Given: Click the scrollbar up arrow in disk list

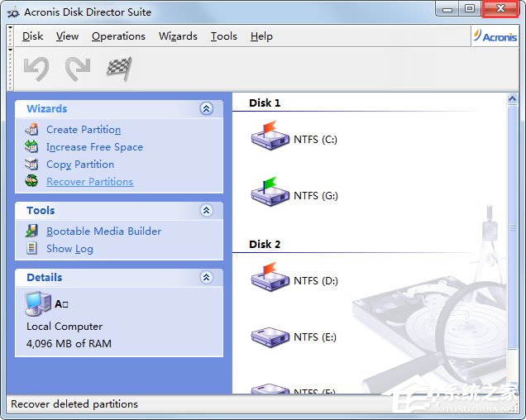Looking at the screenshot, I should [512, 98].
